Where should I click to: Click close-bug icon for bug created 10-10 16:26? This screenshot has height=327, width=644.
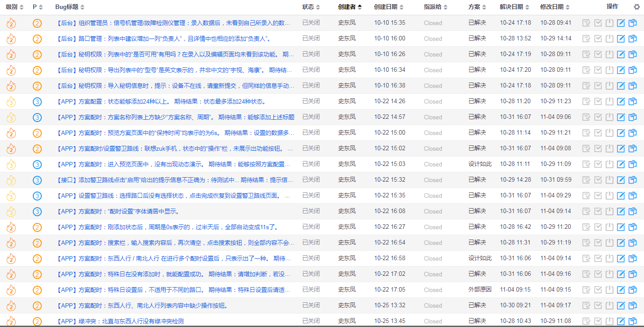click(x=609, y=54)
